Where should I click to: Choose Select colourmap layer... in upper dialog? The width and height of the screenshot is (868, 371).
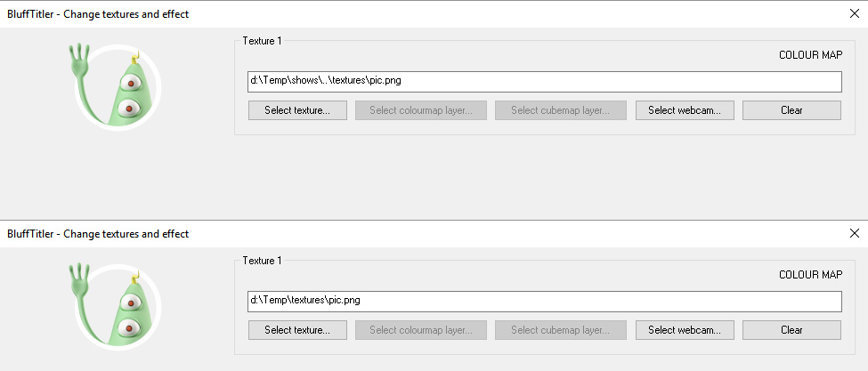click(421, 110)
